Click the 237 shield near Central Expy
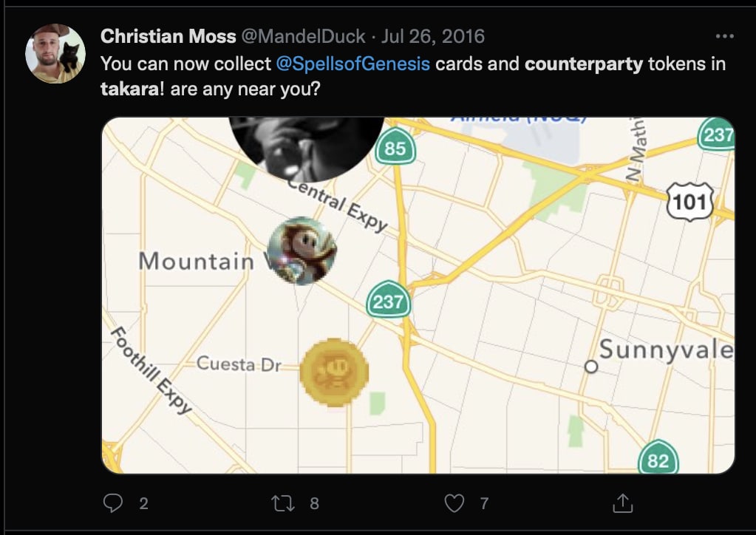The width and height of the screenshot is (756, 535). (x=388, y=300)
